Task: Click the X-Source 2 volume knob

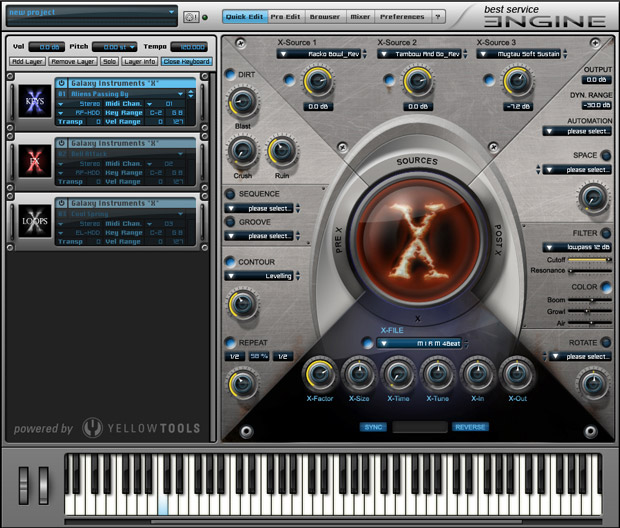Action: [x=418, y=81]
